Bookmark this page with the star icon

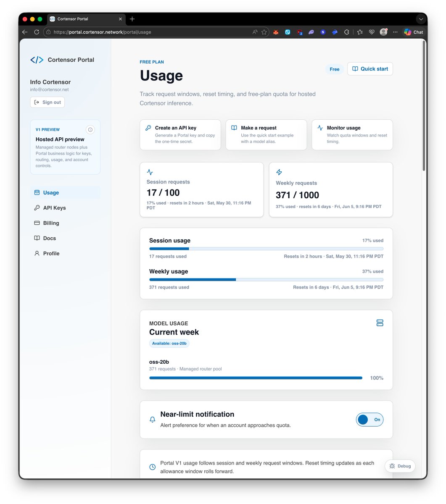point(264,32)
